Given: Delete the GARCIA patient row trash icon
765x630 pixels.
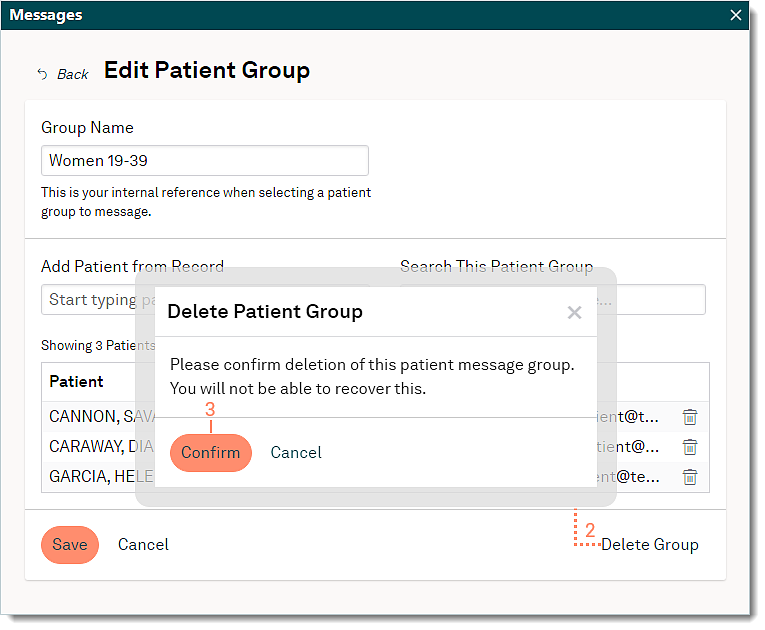Looking at the screenshot, I should pyautogui.click(x=689, y=477).
